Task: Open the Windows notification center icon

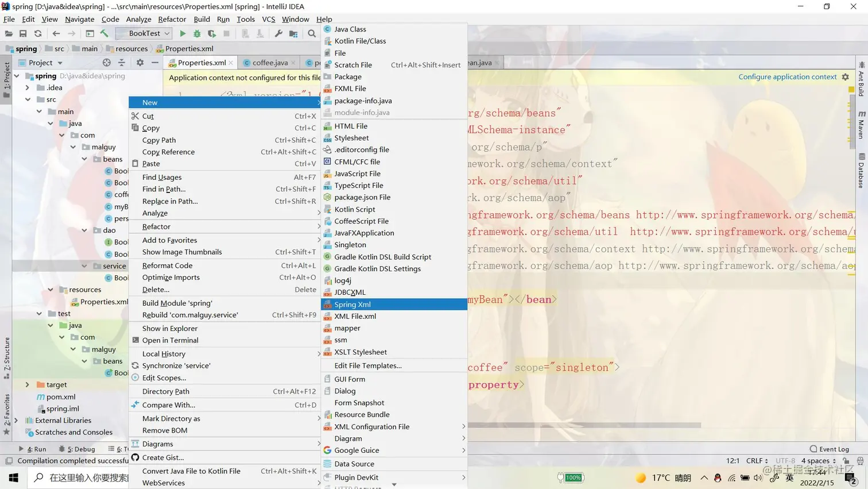Action: coord(850,478)
